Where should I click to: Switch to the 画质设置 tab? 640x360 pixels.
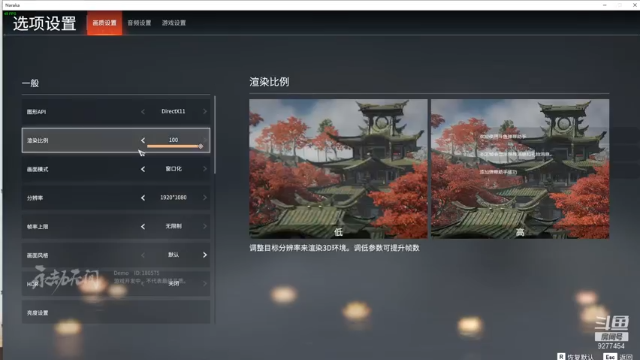(x=104, y=23)
